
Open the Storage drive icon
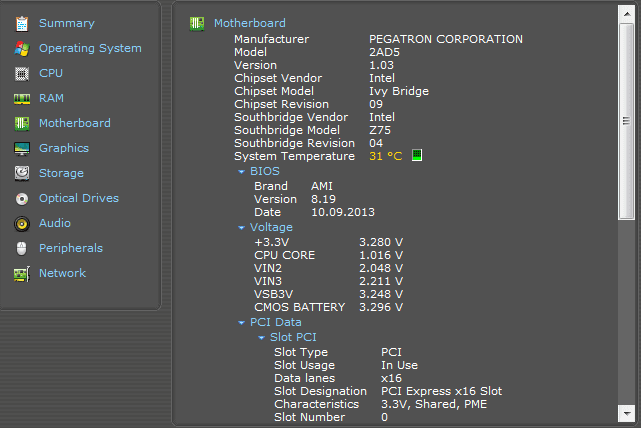21,173
